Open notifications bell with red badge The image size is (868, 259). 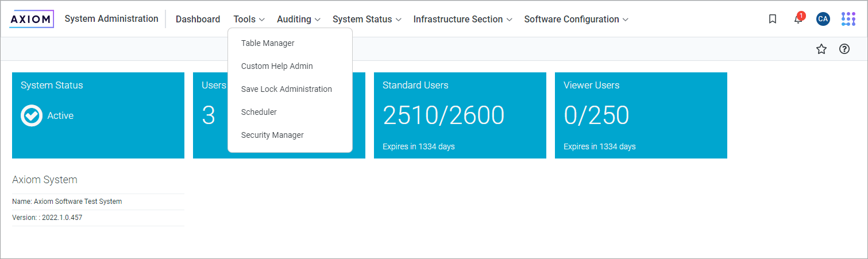pyautogui.click(x=798, y=19)
